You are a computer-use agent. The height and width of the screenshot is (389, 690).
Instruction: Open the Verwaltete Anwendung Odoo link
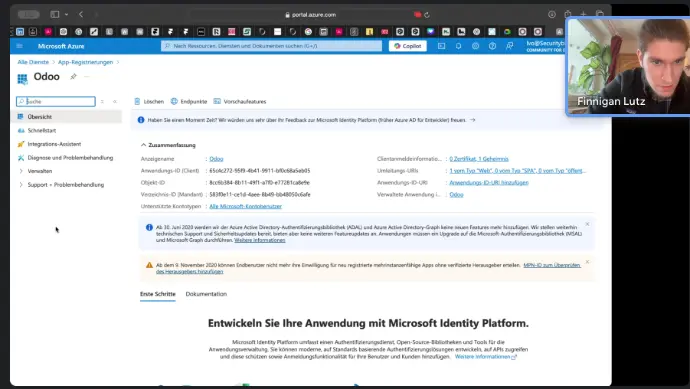[456, 194]
